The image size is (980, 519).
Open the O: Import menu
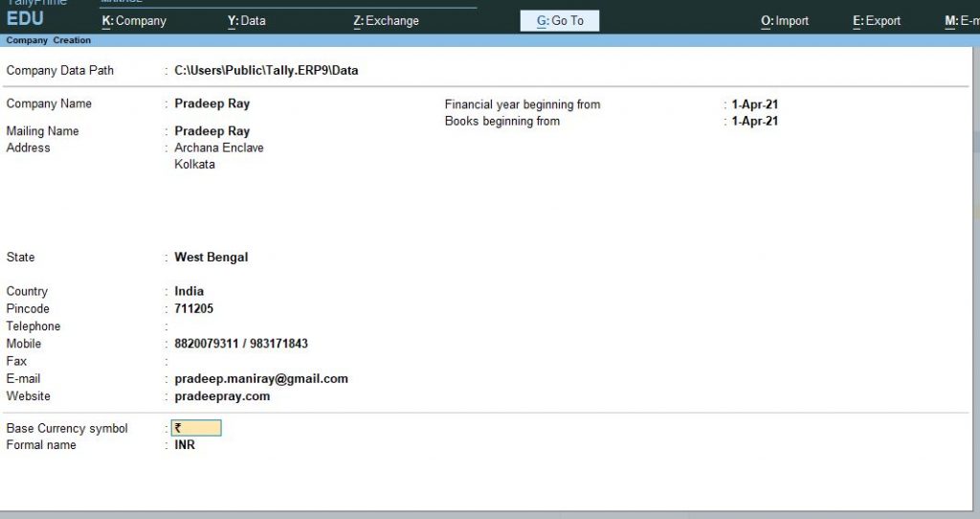[785, 21]
